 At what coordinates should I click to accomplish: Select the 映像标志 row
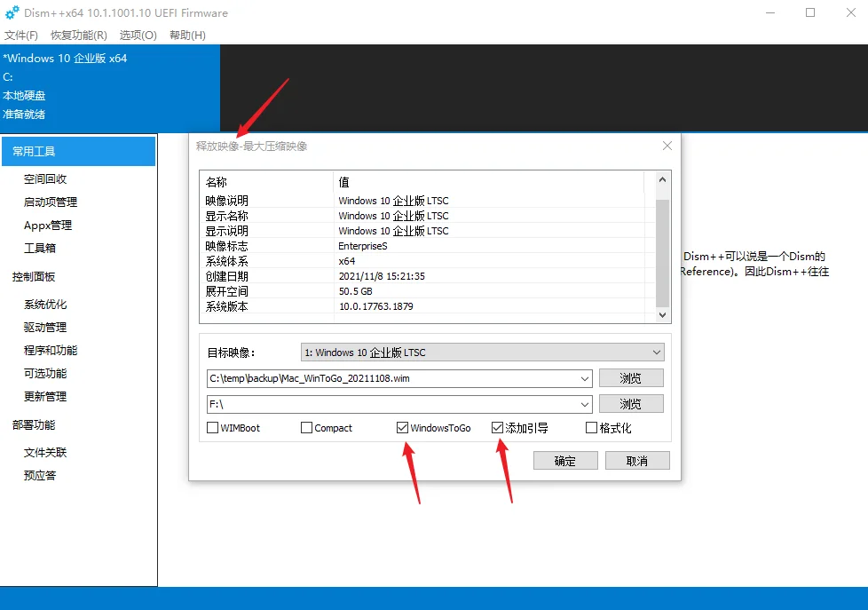pos(422,245)
